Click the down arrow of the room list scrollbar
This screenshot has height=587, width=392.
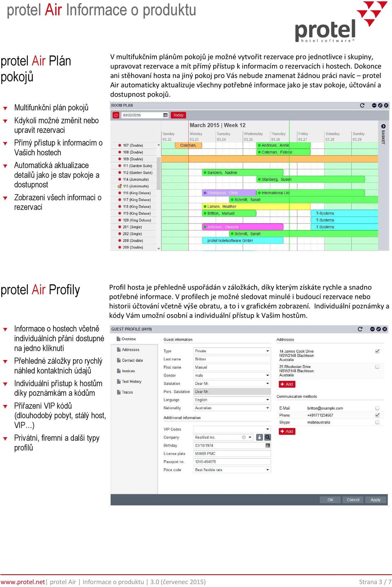(x=159, y=248)
